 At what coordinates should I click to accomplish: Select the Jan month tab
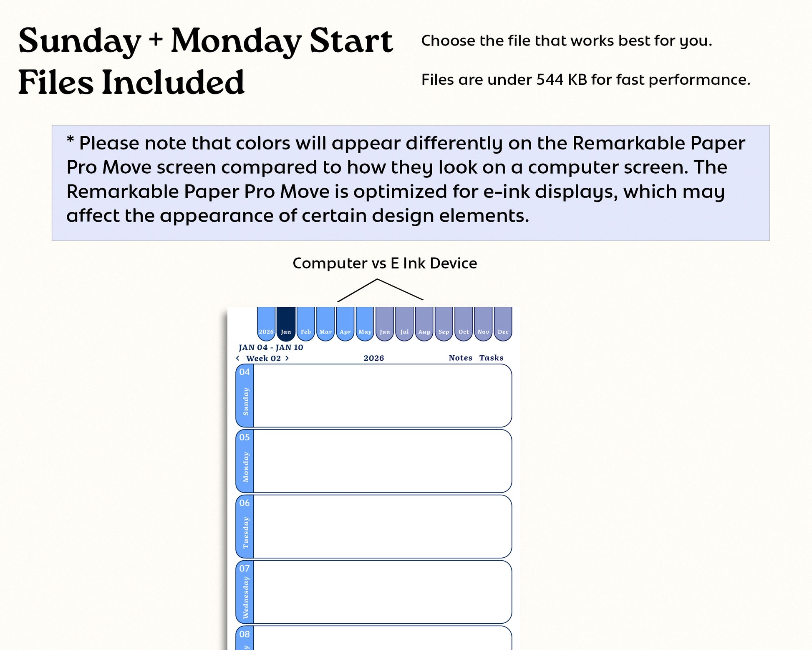coord(286,324)
